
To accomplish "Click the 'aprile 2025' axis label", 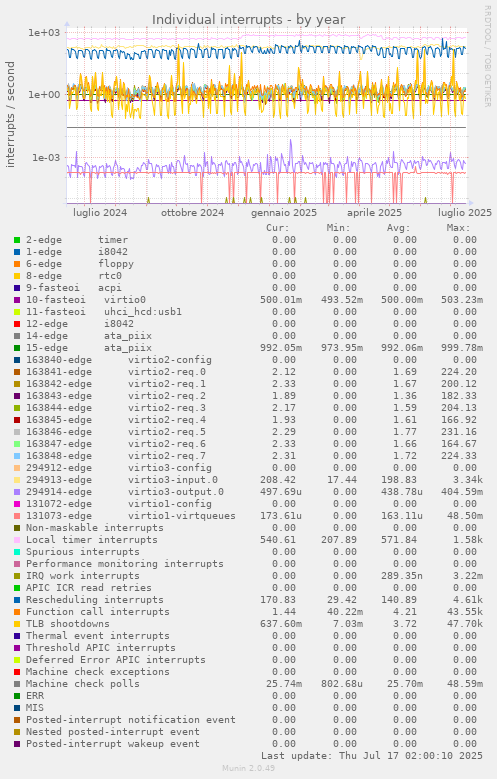I will 374,213.
